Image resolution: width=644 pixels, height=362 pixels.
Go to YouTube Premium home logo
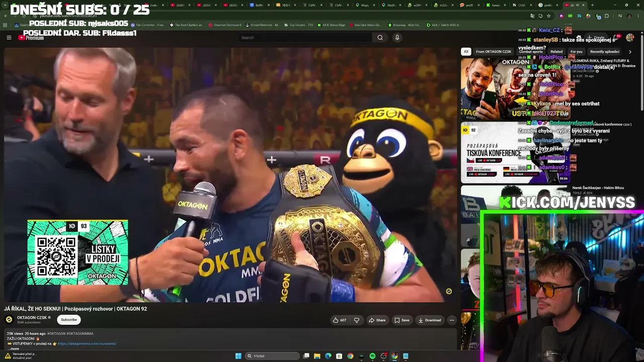pyautogui.click(x=31, y=38)
